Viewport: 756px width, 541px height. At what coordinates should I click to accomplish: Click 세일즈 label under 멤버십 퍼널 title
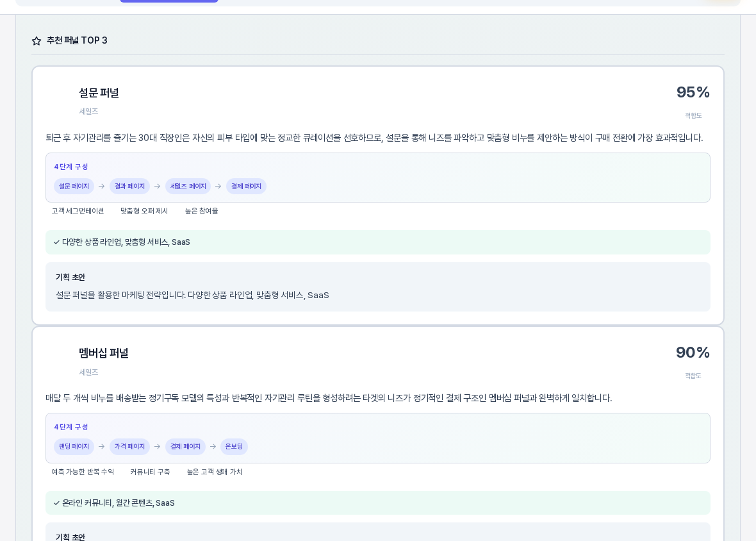point(88,372)
